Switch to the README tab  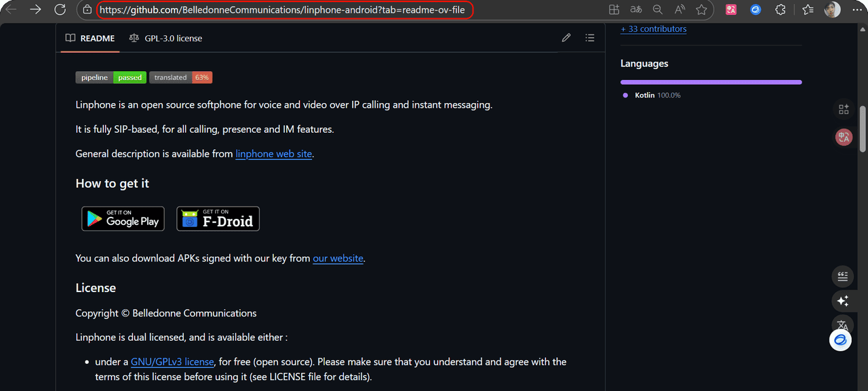pyautogui.click(x=90, y=38)
